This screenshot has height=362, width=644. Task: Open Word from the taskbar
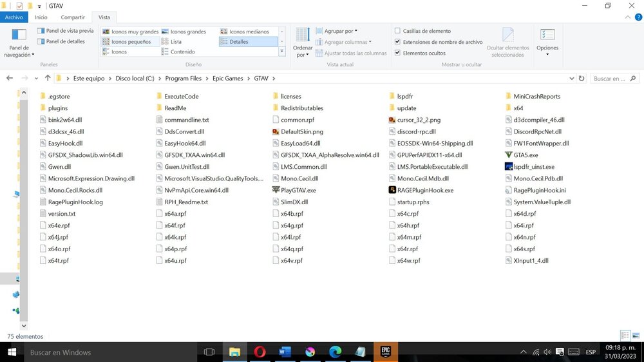point(285,352)
